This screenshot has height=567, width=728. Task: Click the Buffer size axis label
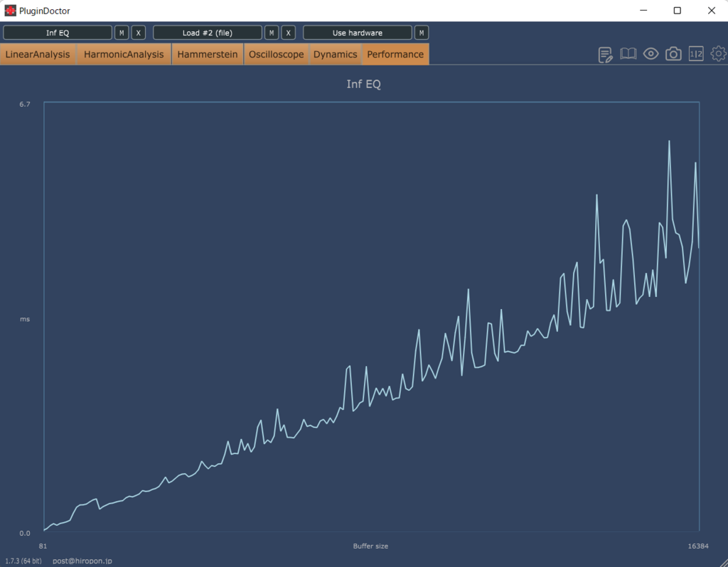coord(370,546)
